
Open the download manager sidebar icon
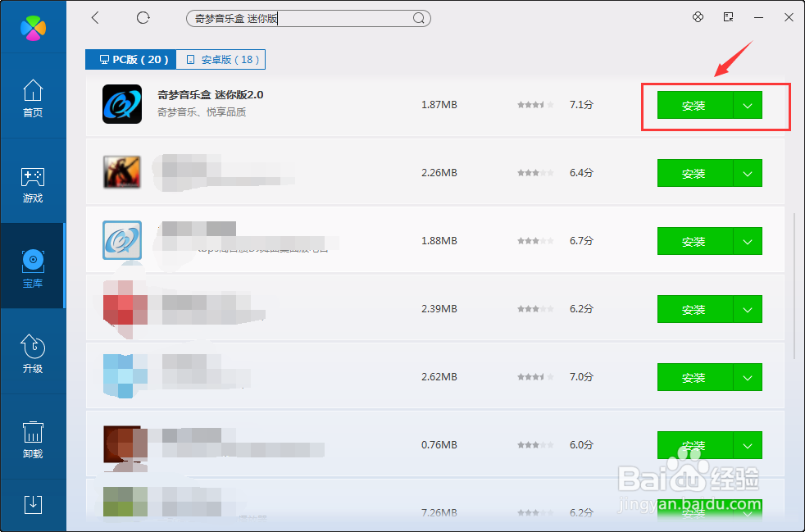point(33,505)
